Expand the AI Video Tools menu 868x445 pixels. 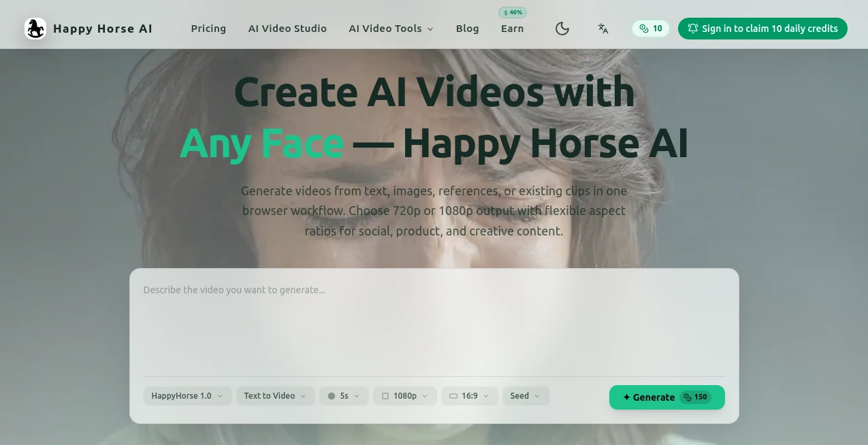click(391, 29)
